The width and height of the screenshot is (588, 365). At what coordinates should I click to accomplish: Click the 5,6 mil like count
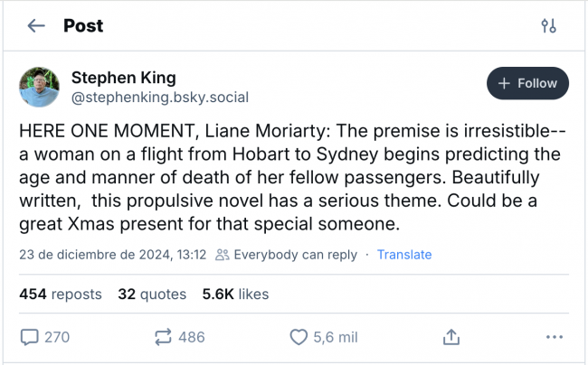click(x=336, y=337)
